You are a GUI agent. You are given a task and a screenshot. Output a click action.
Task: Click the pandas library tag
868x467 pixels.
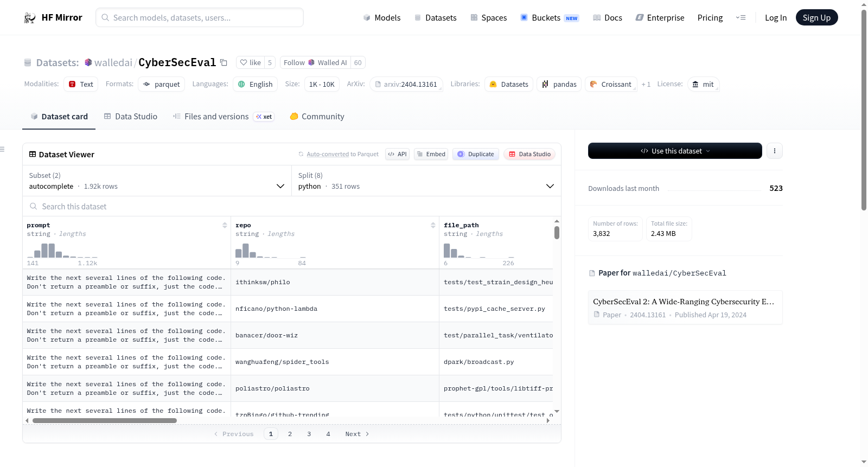coord(559,85)
